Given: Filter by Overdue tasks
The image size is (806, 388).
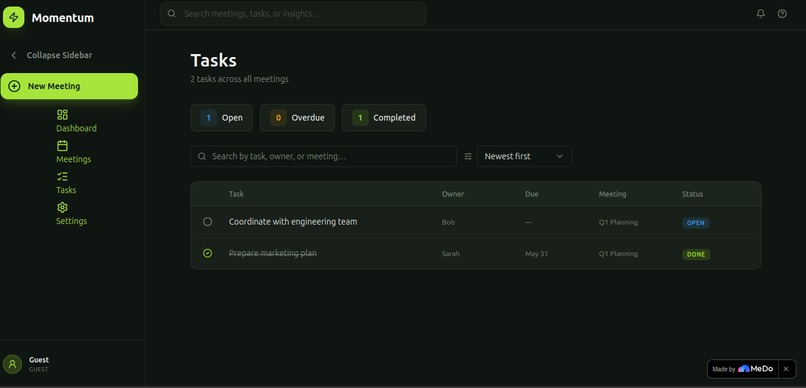Looking at the screenshot, I should [x=297, y=118].
